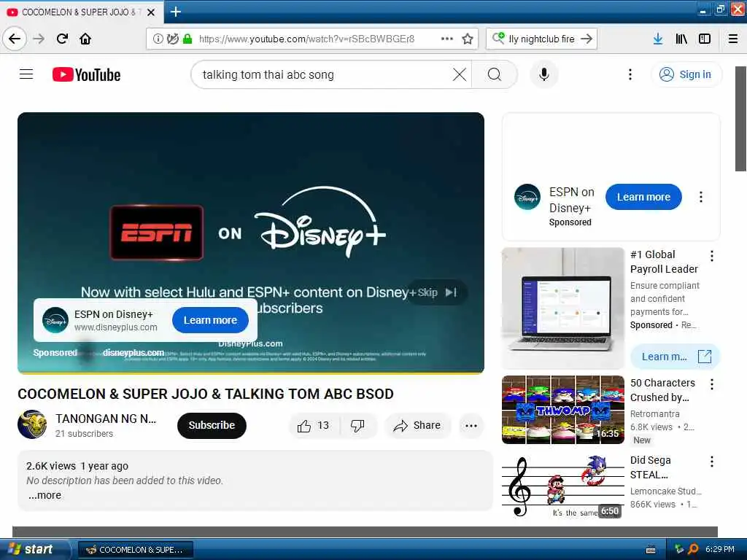This screenshot has width=747, height=560.
Task: Show site information icon in address bar
Action: 158,39
